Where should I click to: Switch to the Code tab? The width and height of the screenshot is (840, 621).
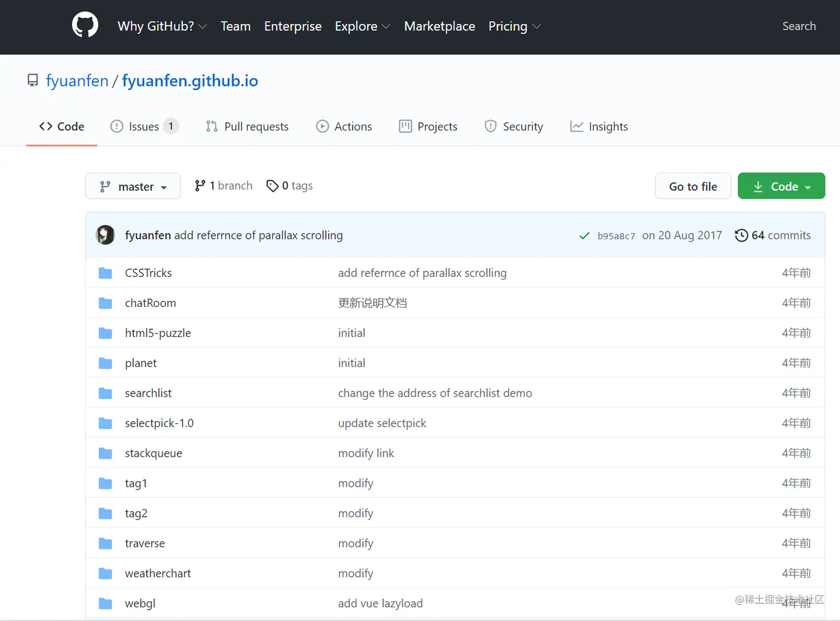(62, 126)
